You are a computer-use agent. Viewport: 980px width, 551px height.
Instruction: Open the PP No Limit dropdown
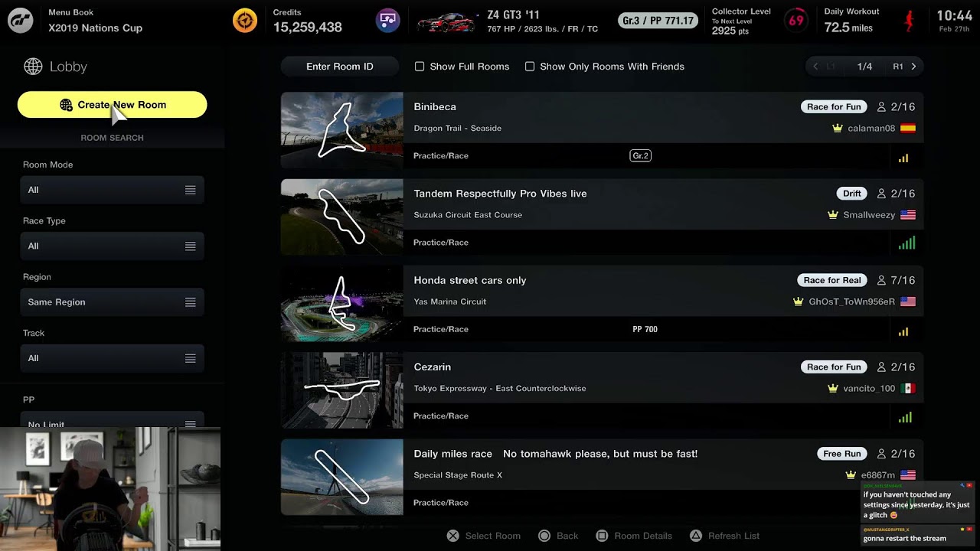112,420
